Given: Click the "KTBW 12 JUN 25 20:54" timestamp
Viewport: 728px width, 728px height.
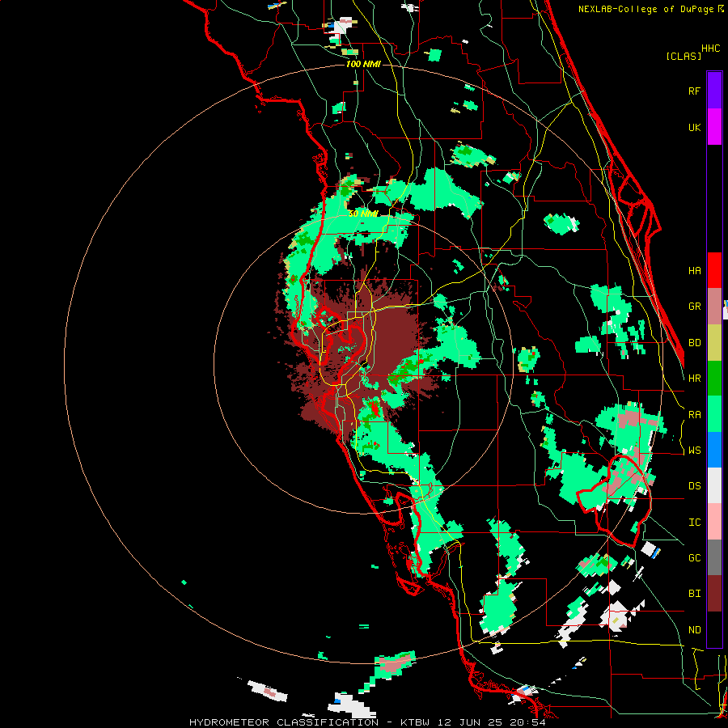Looking at the screenshot, I should tap(473, 722).
